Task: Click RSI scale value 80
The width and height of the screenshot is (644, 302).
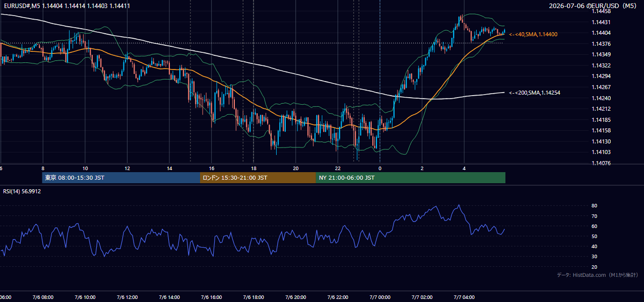Action: point(594,206)
